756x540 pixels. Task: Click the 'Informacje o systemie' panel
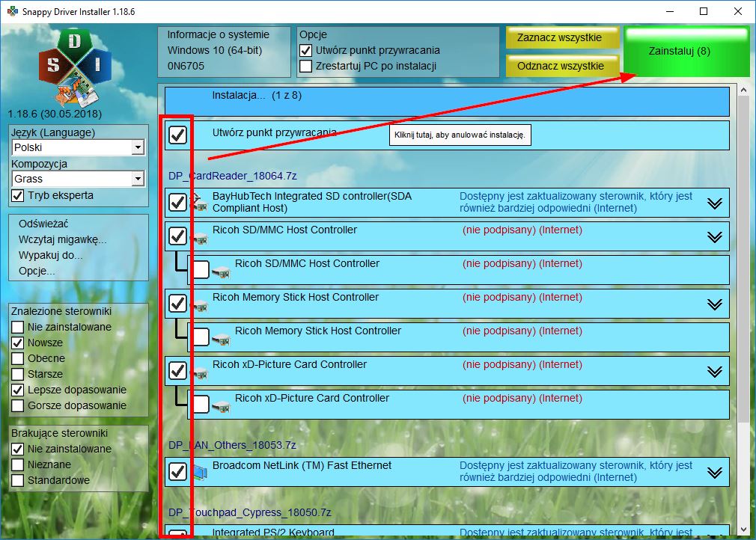[x=225, y=52]
